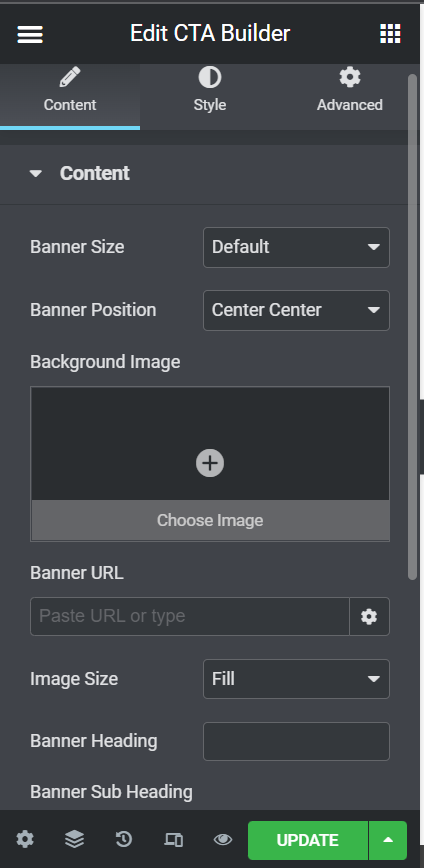
Task: Open the History icon
Action: (123, 840)
